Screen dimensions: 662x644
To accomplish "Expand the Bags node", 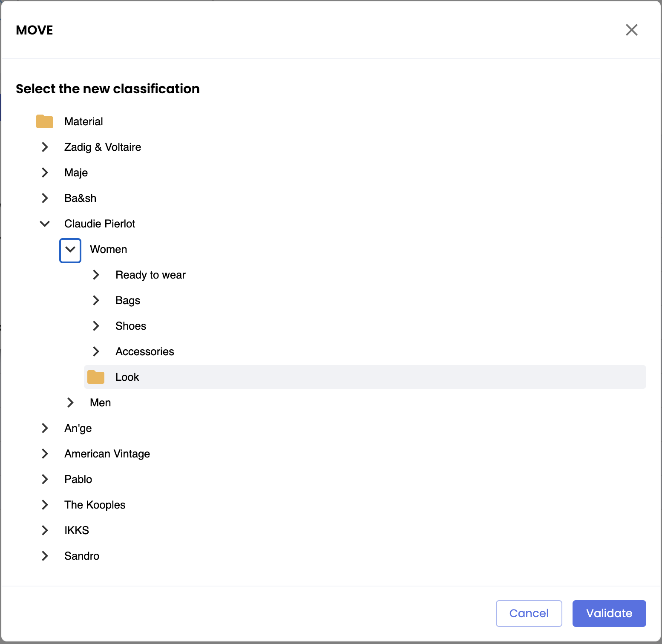I will coord(96,300).
